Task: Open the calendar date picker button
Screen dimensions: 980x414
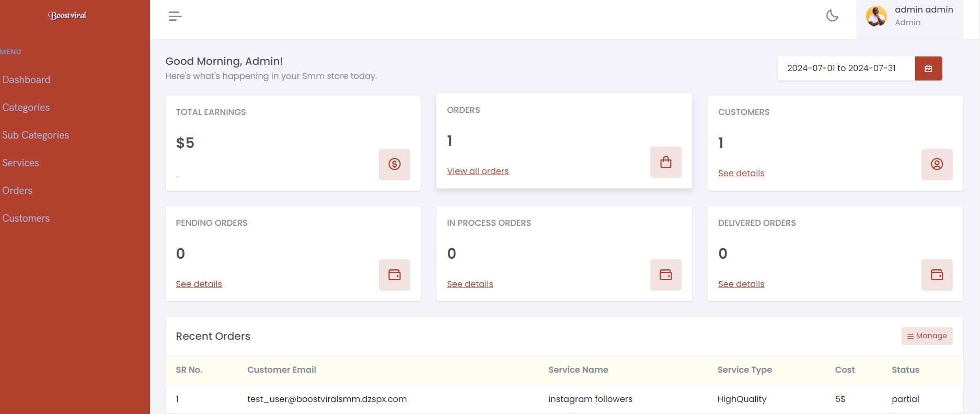Action: pyautogui.click(x=928, y=68)
